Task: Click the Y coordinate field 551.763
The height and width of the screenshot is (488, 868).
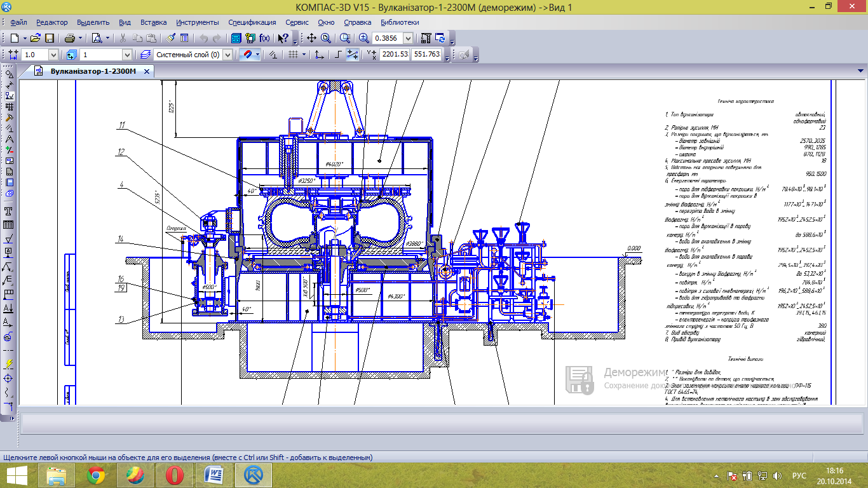Action: [426, 55]
